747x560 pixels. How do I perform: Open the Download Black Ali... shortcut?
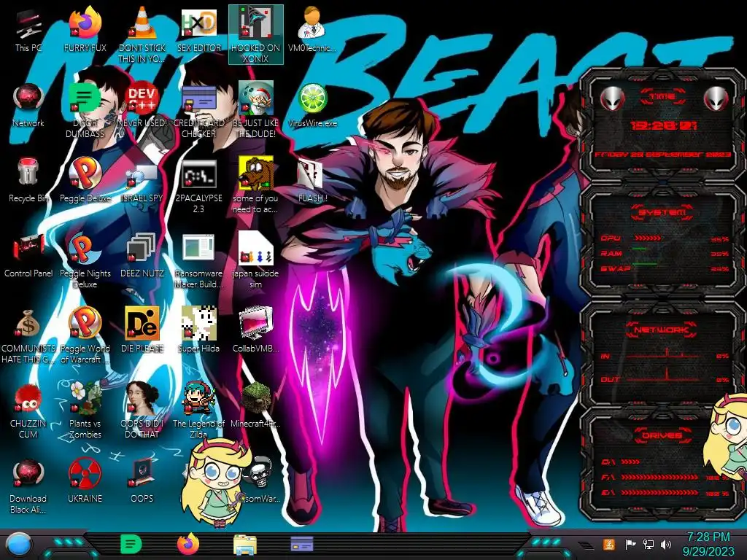28,486
